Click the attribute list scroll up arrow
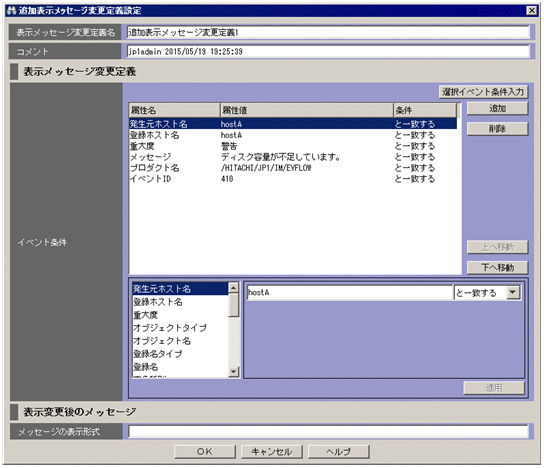 point(234,288)
